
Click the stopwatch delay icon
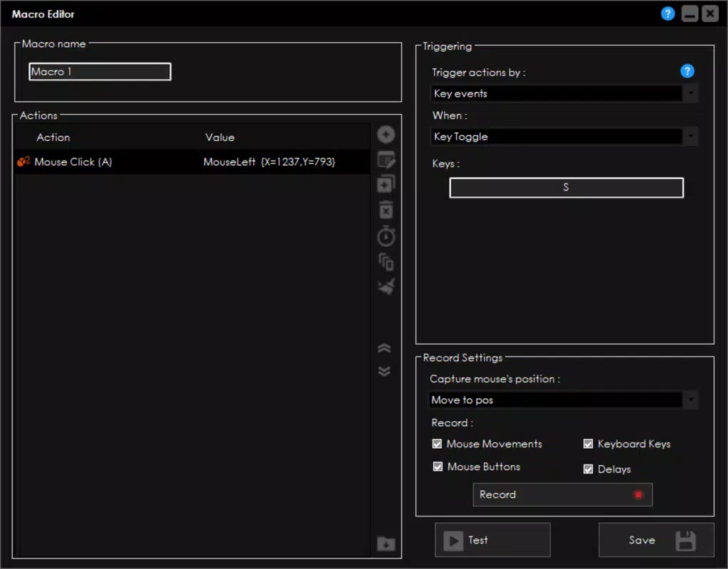point(386,236)
